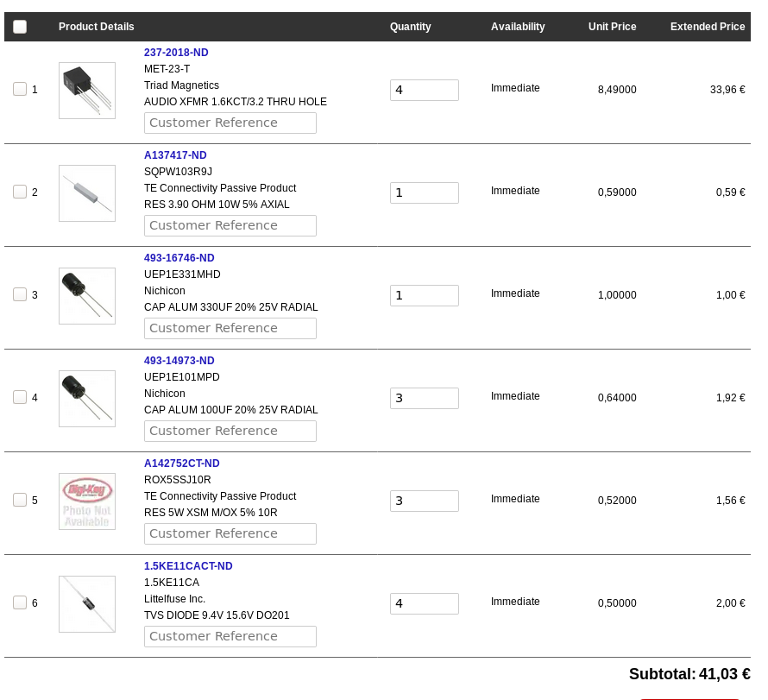Click the Quantity column header

[411, 27]
